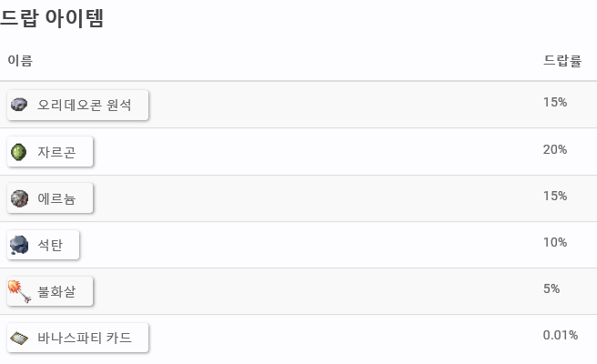Click the Elunium rock icon

pyautogui.click(x=19, y=198)
